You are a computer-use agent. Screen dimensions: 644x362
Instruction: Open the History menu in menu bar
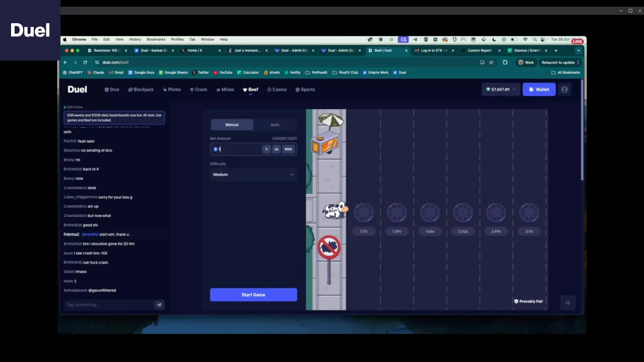point(135,39)
